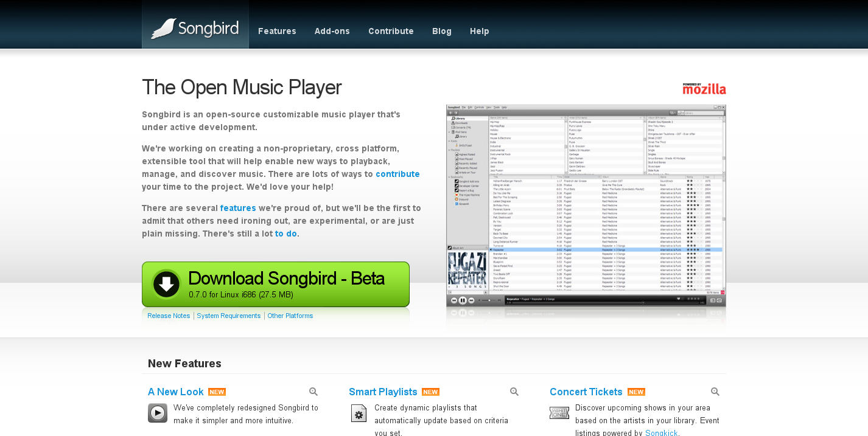Viewport: 868px width, 436px height.
Task: Go to the Contribute page
Action: click(x=391, y=31)
